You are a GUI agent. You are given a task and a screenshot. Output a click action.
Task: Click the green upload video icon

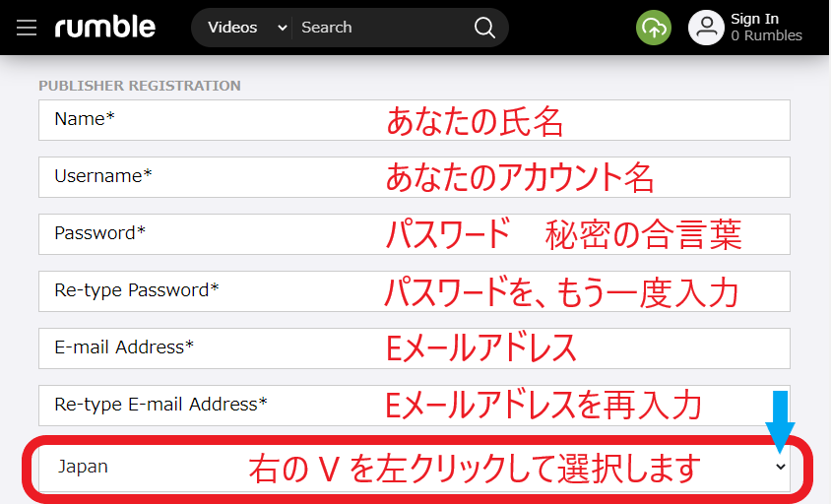tap(653, 29)
